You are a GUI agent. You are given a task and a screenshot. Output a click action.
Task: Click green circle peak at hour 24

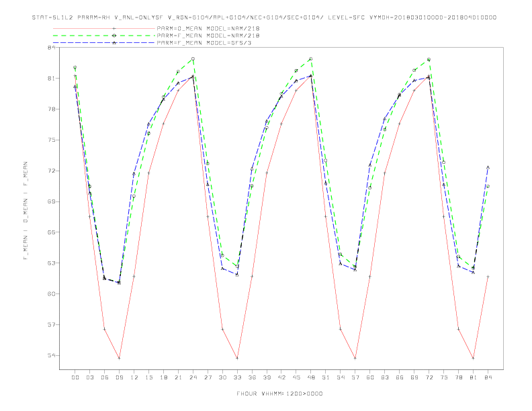[x=193, y=59]
